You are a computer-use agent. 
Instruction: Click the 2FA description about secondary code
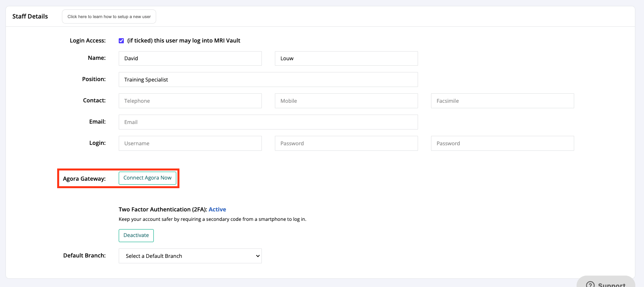(x=213, y=219)
